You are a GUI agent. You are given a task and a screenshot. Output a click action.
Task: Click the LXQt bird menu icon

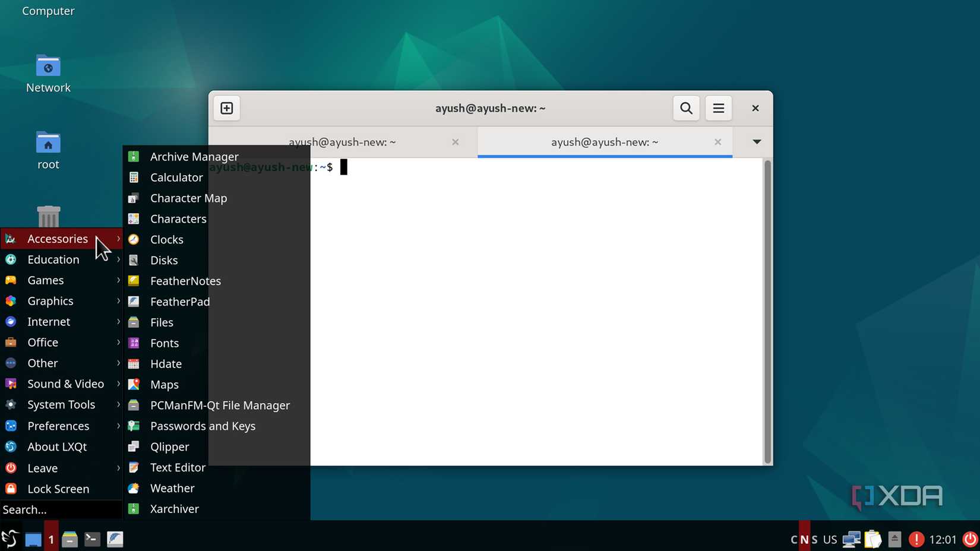[10, 539]
